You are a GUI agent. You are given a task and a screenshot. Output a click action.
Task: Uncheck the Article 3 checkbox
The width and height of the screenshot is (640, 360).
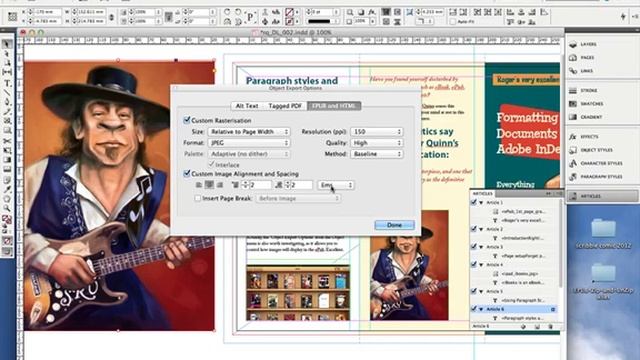474,247
